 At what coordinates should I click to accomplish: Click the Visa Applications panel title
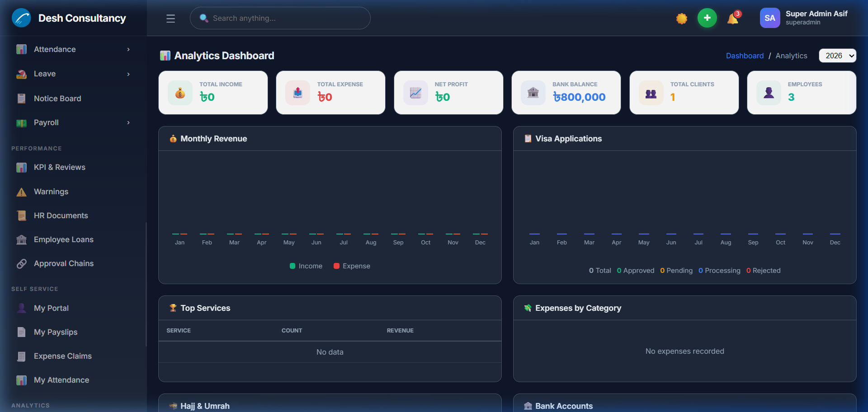(x=569, y=139)
